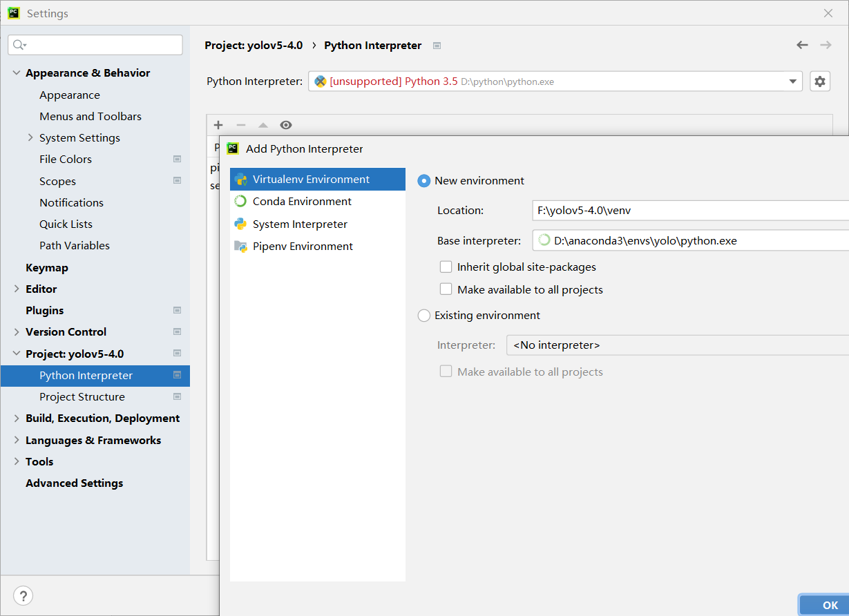Open Menus and Toolbars settings
849x616 pixels.
pos(90,116)
